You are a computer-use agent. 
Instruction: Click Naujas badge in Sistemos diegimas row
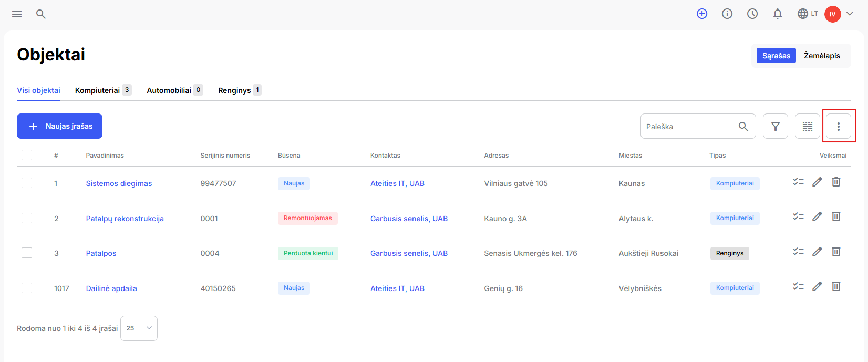(x=294, y=183)
